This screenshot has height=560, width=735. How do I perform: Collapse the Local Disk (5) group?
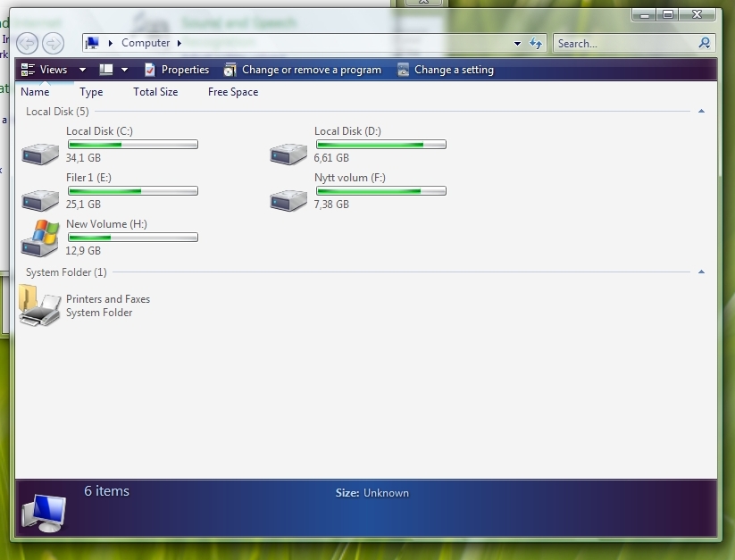click(701, 112)
